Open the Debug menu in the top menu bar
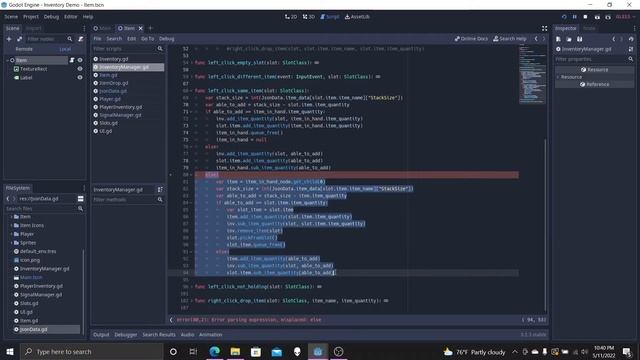Viewport: 640px width, 360px height. click(51, 17)
